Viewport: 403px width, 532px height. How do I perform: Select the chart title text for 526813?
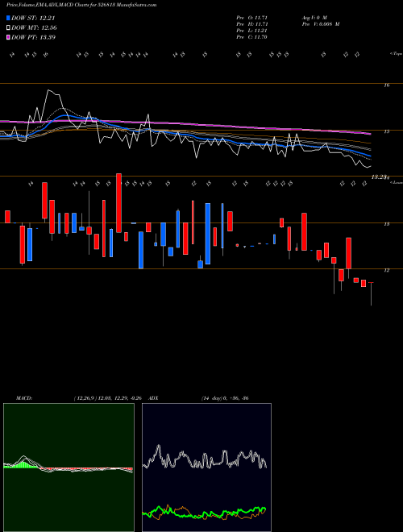[81, 6]
